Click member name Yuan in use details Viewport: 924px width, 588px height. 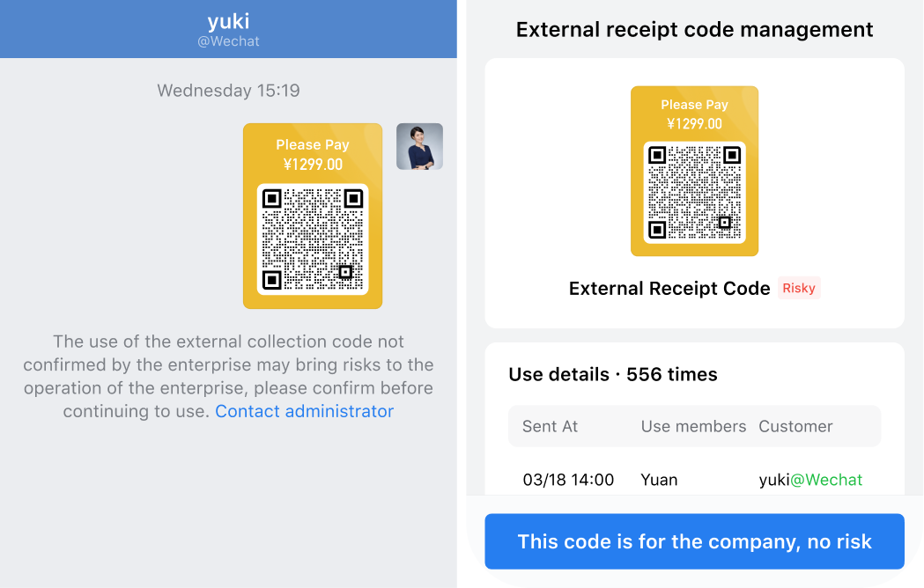tap(659, 480)
